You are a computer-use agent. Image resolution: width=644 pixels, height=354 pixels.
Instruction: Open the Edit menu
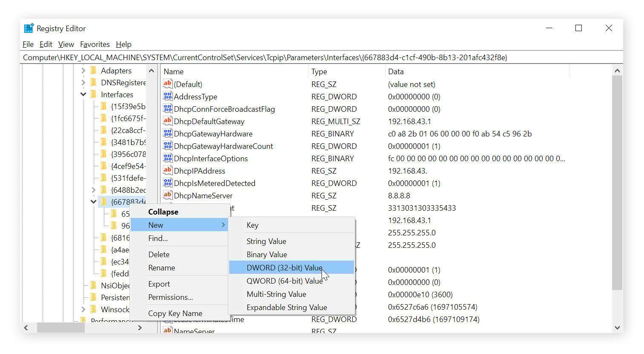(x=46, y=44)
